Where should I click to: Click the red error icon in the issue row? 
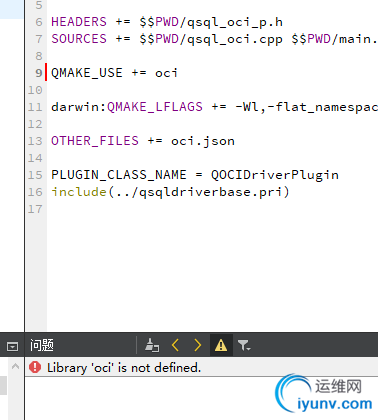point(35,367)
